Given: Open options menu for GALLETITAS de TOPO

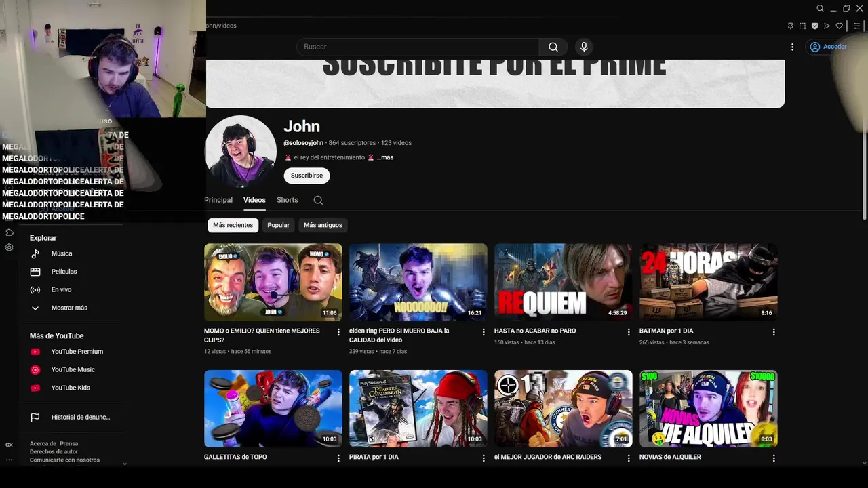Looking at the screenshot, I should coord(338,458).
